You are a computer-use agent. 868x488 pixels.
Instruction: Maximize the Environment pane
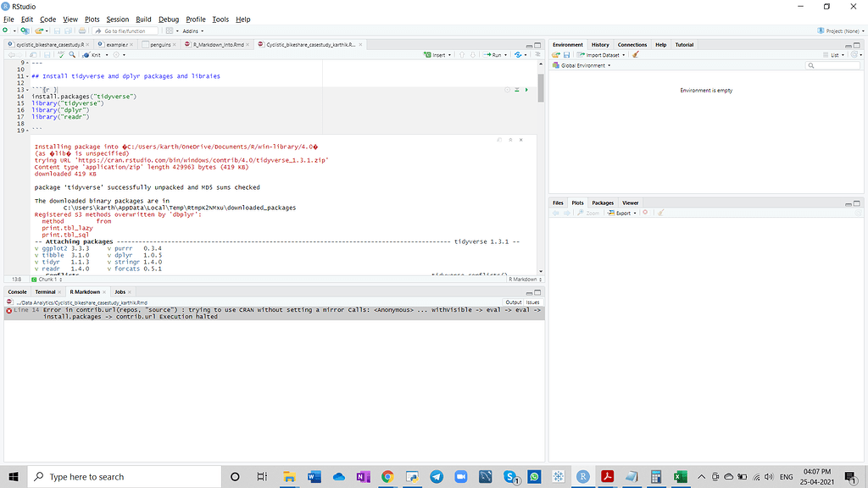[x=857, y=44]
